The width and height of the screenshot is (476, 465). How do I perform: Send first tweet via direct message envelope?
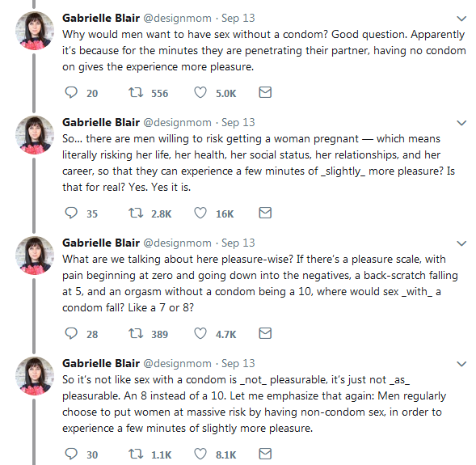point(265,92)
